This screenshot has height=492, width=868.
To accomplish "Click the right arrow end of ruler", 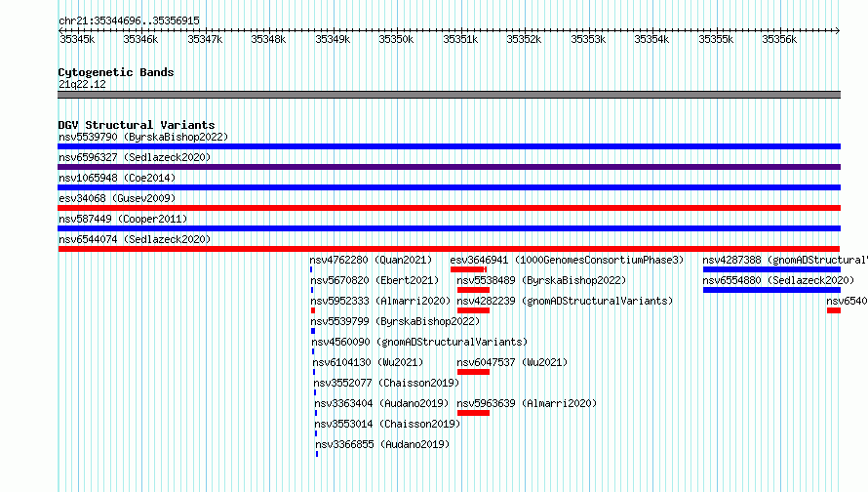I will 838,30.
